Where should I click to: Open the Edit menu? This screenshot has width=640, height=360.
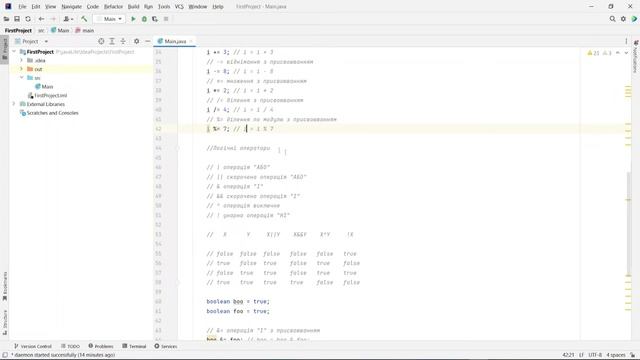pyautogui.click(x=36, y=7)
